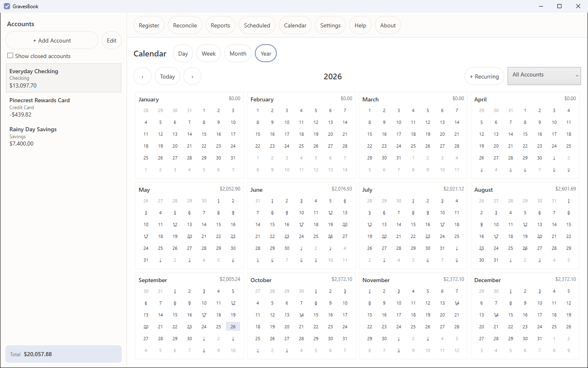Select the Calendar tab
Image resolution: width=588 pixels, height=368 pixels.
[x=295, y=25]
